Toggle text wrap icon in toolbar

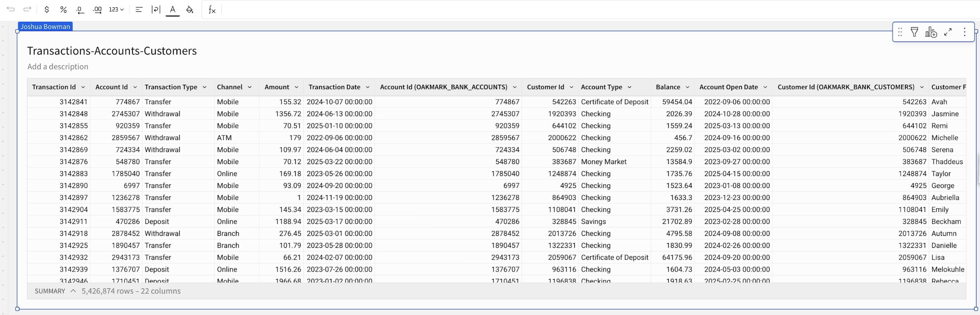[x=155, y=10]
